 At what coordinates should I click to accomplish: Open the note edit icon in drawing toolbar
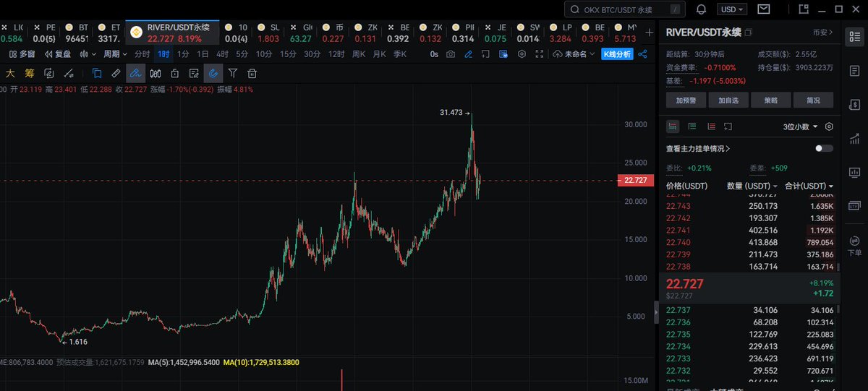click(x=194, y=73)
